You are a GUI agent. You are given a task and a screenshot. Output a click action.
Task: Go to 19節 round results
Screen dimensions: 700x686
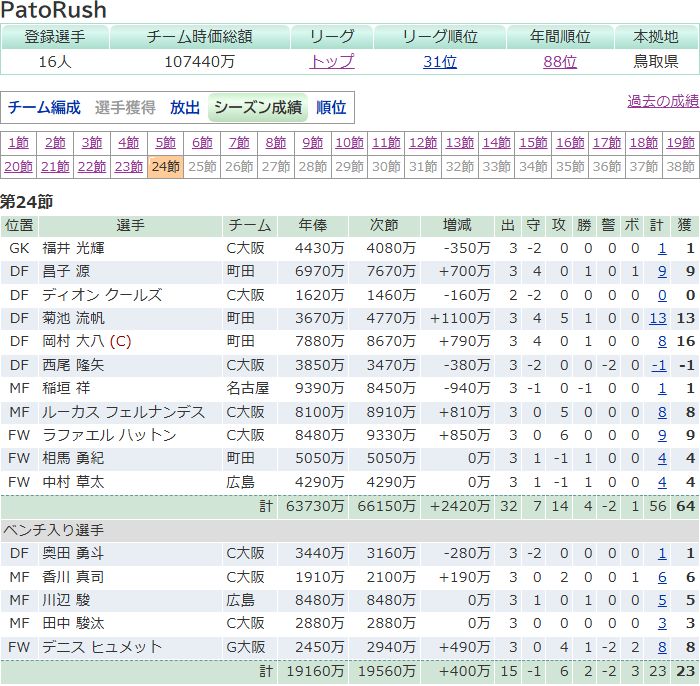click(680, 143)
